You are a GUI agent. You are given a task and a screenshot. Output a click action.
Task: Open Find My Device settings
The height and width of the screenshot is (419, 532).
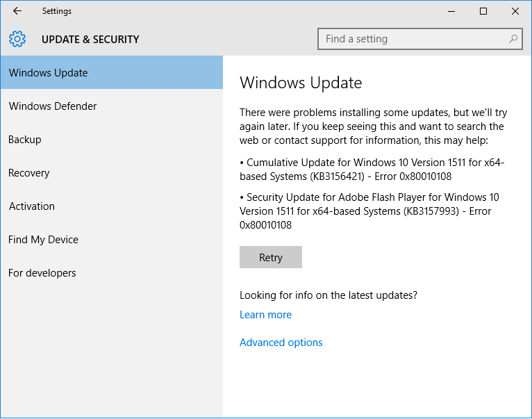112,240
